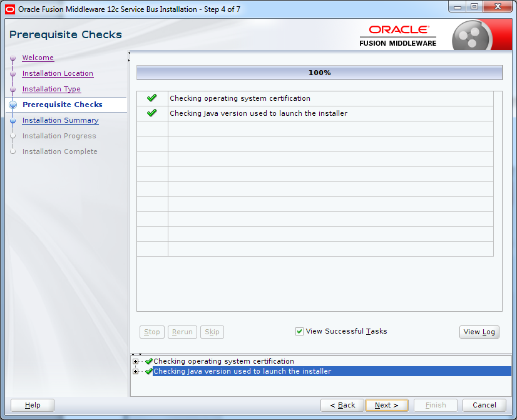Click the Installation Type step bullet
The height and width of the screenshot is (420, 517).
point(13,90)
